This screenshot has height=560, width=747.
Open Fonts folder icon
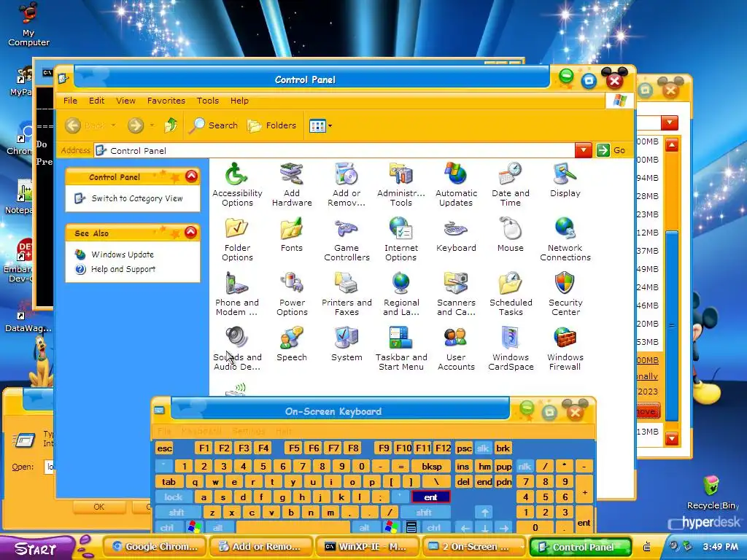(292, 235)
